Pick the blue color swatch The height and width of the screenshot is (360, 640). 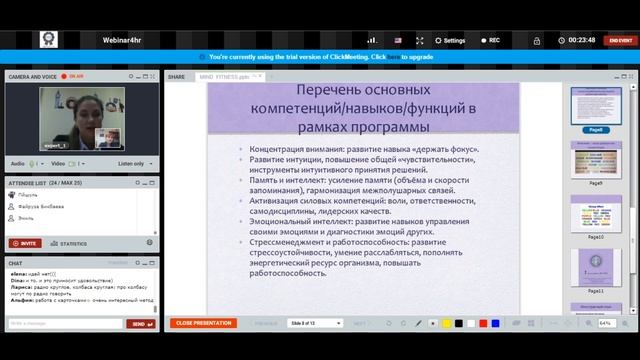tap(496, 323)
